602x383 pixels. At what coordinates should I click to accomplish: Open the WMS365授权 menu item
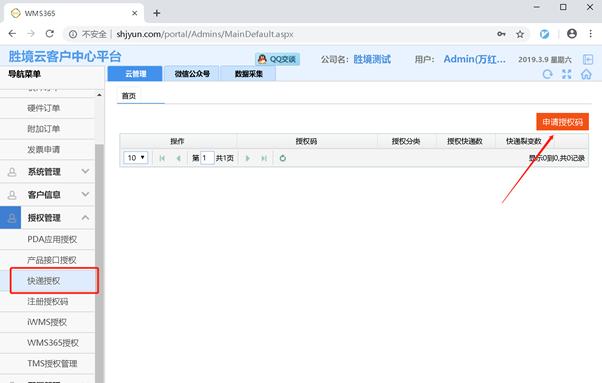click(47, 343)
